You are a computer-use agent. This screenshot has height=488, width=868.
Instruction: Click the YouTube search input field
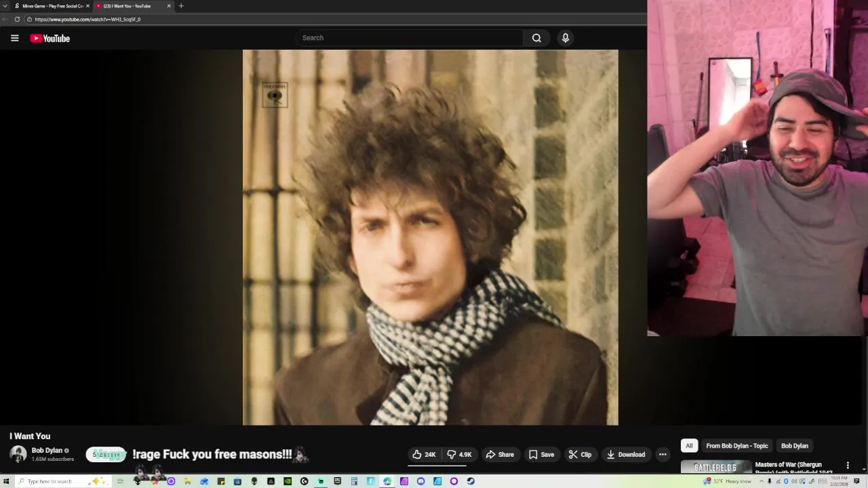[x=410, y=38]
